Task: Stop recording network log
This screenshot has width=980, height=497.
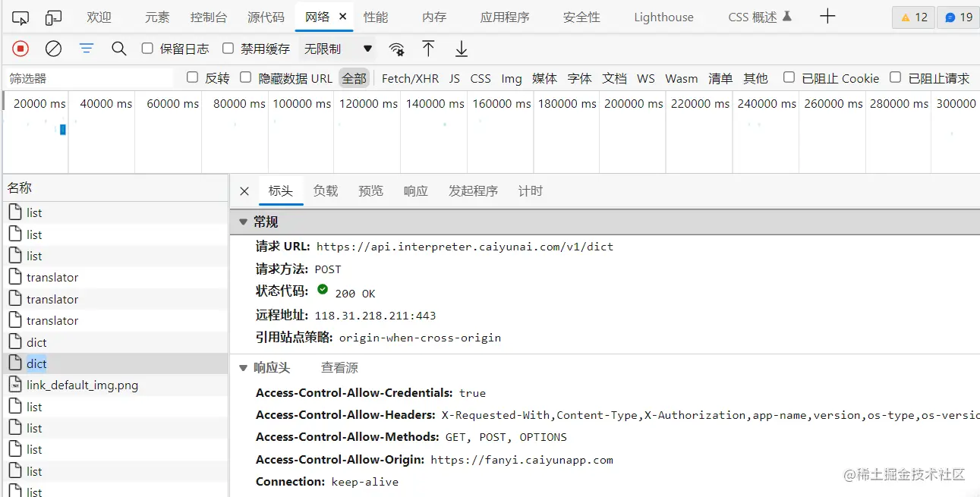Action: click(x=20, y=49)
